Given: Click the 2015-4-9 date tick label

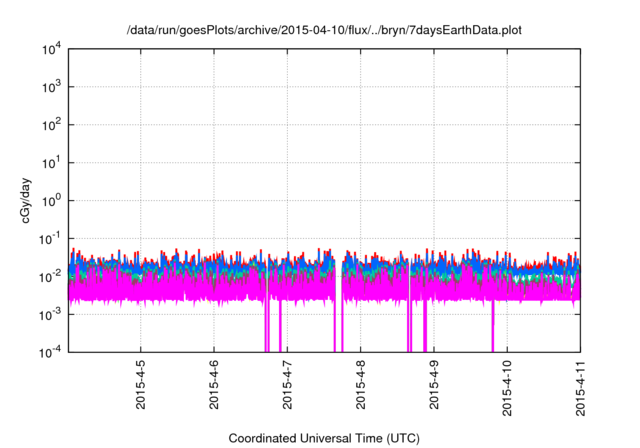Looking at the screenshot, I should click(434, 385).
